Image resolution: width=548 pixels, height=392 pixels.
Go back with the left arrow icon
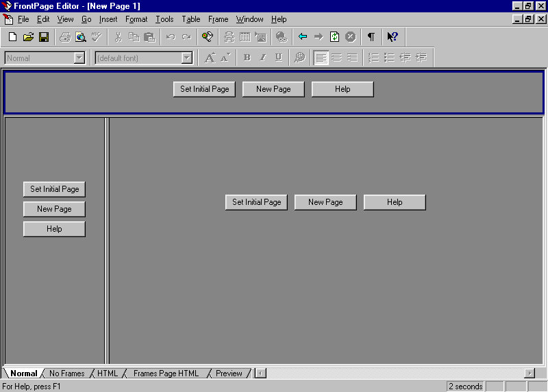point(303,37)
